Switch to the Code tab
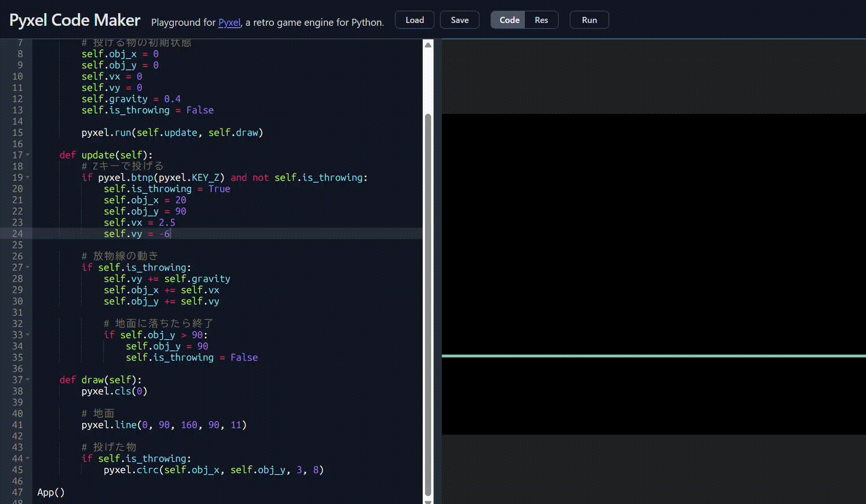Viewport: 866px width, 504px height. pyautogui.click(x=508, y=20)
